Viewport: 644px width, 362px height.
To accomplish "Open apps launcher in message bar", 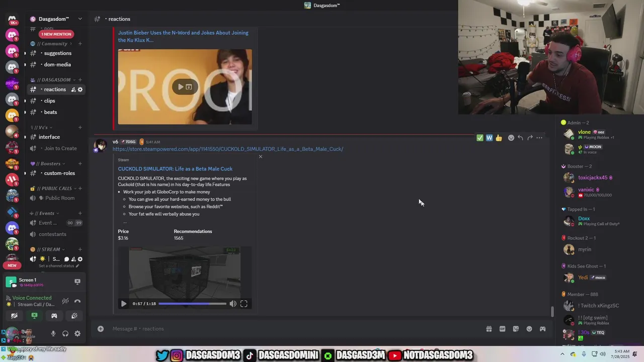I will pyautogui.click(x=542, y=329).
